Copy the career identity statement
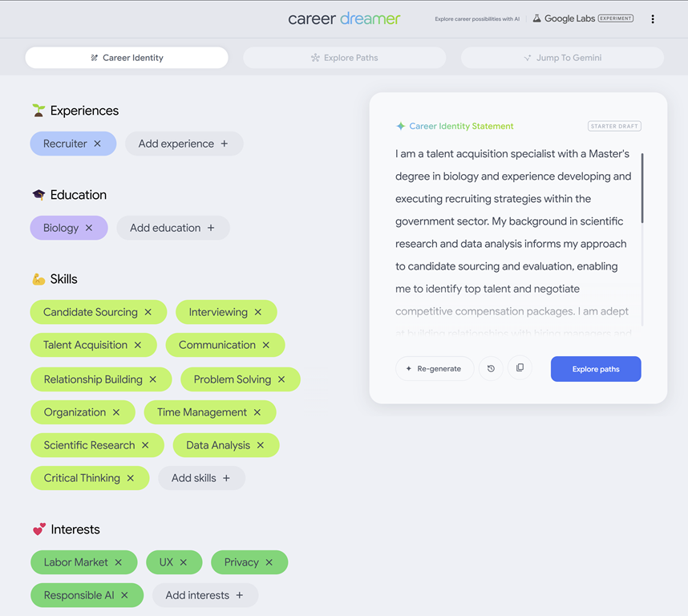Viewport: 688px width, 616px height. click(520, 368)
